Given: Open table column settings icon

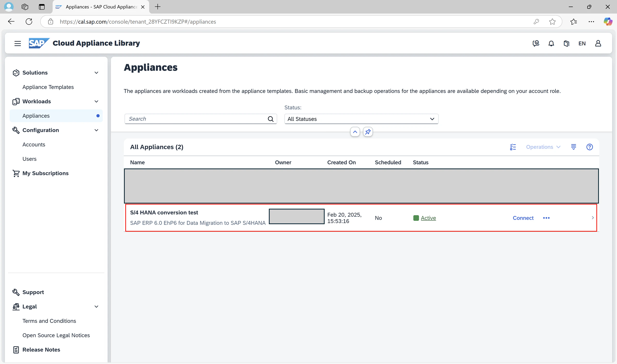Looking at the screenshot, I should 574,147.
